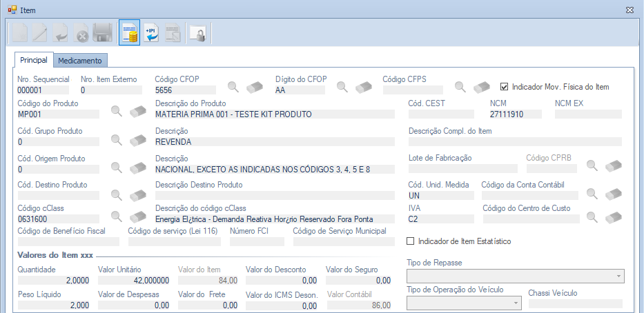Click the +IPI toolbar icon
The height and width of the screenshot is (313, 644).
tap(152, 33)
